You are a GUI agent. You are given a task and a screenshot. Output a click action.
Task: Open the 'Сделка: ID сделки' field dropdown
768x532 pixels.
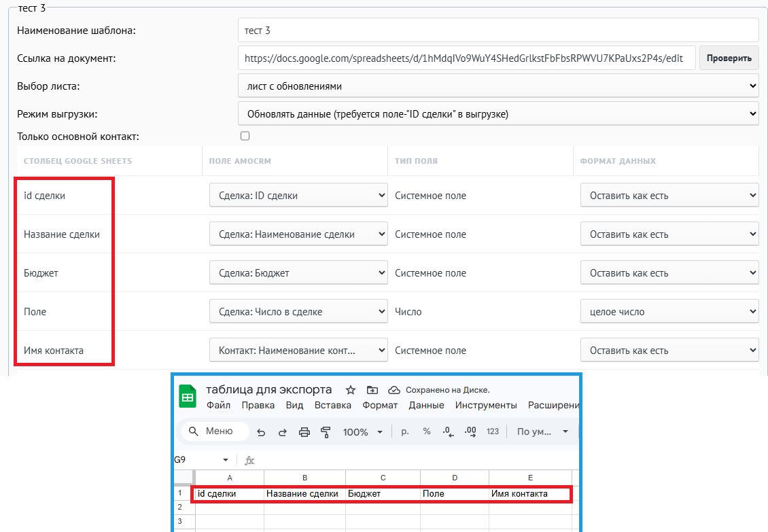(298, 196)
